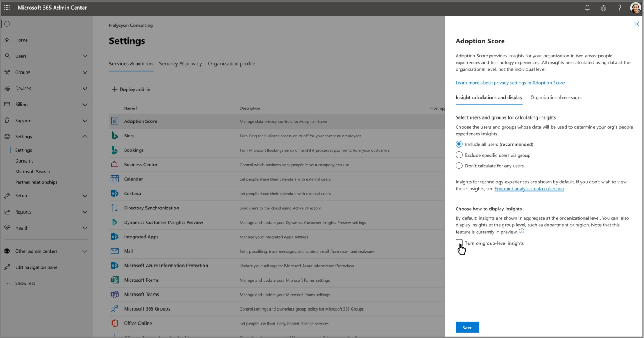Close the Adoption Score panel
Image resolution: width=644 pixels, height=338 pixels.
point(636,24)
